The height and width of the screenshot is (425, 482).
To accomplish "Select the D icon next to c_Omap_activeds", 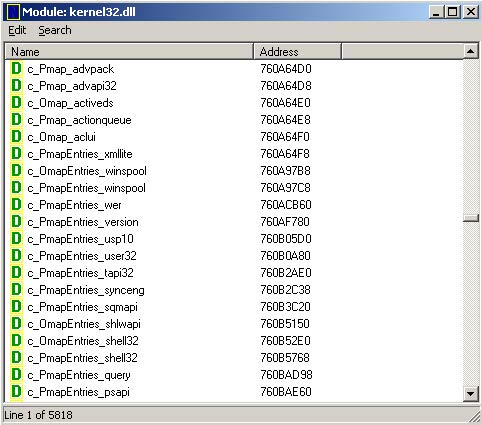I will click(16, 103).
